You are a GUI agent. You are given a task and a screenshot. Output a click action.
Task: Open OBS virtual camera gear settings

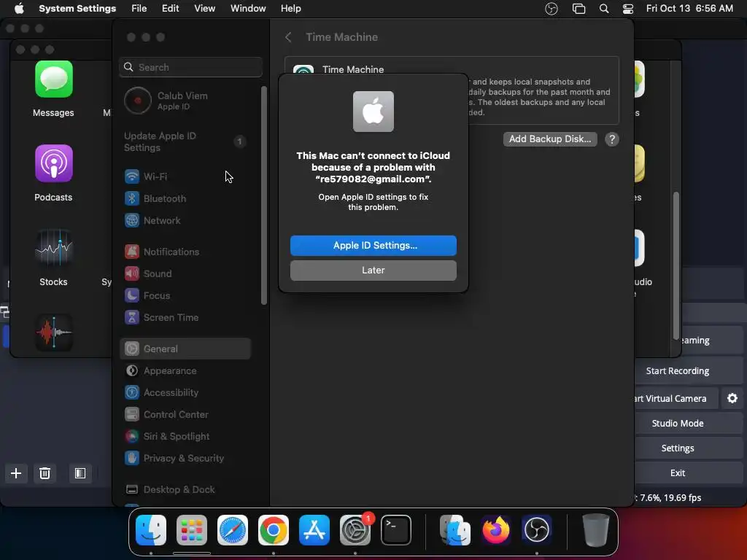[x=732, y=399]
